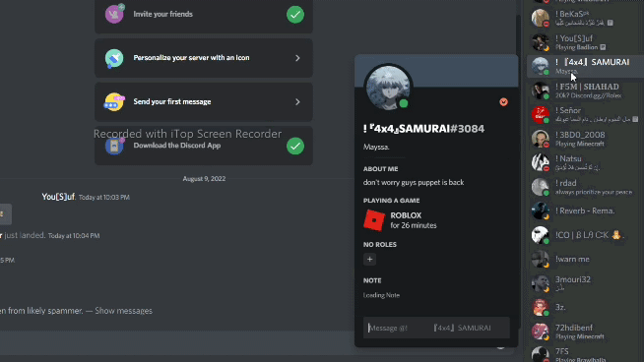Click the Download the Discord App icon

[x=114, y=146]
